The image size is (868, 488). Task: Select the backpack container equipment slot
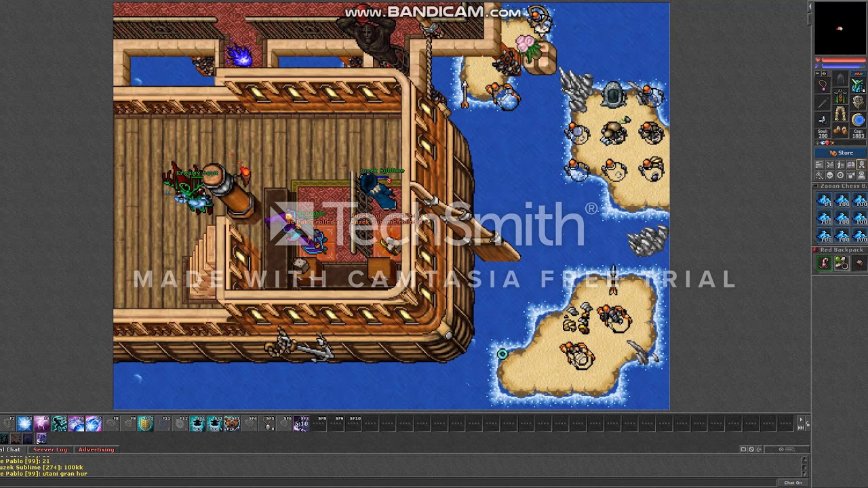click(858, 85)
